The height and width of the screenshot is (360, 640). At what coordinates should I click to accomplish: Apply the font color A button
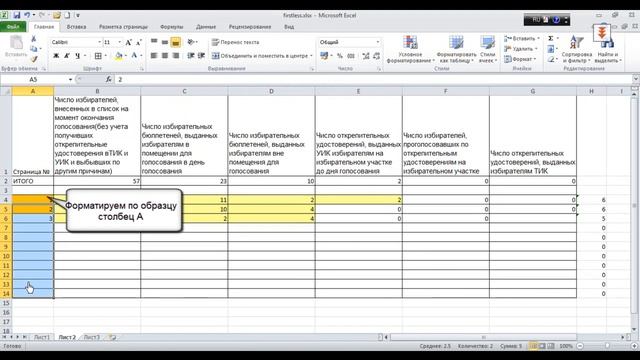click(x=134, y=56)
